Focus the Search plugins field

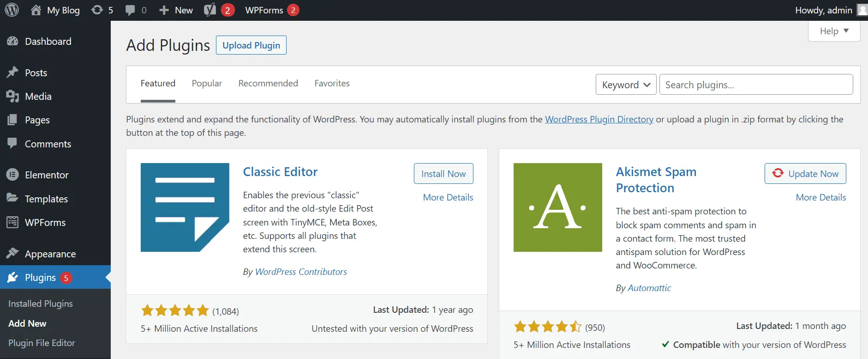coord(756,85)
